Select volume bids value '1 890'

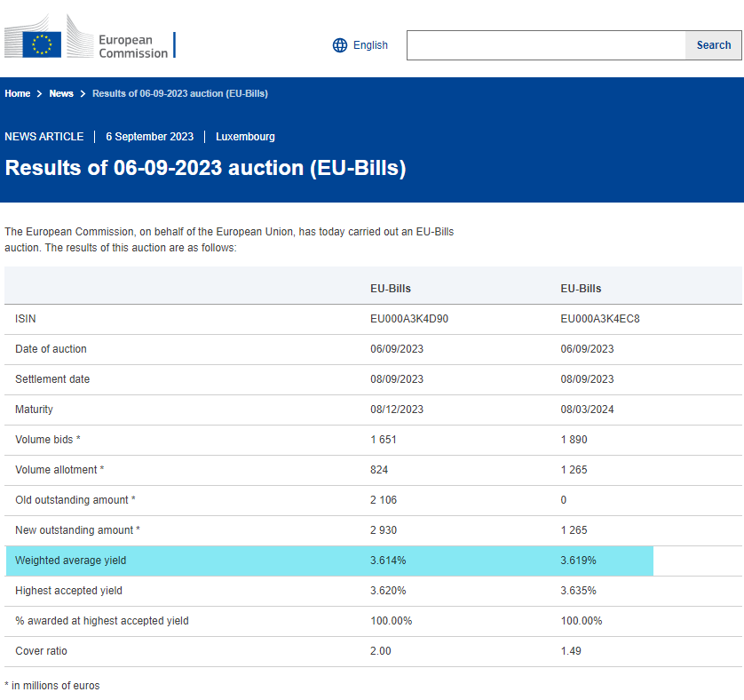tap(574, 440)
